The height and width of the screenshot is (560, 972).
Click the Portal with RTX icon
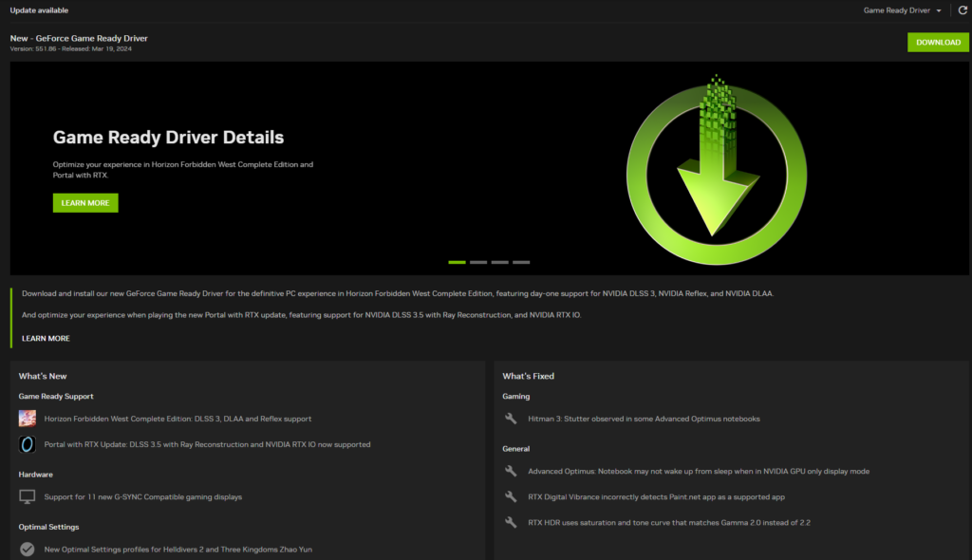tap(28, 444)
